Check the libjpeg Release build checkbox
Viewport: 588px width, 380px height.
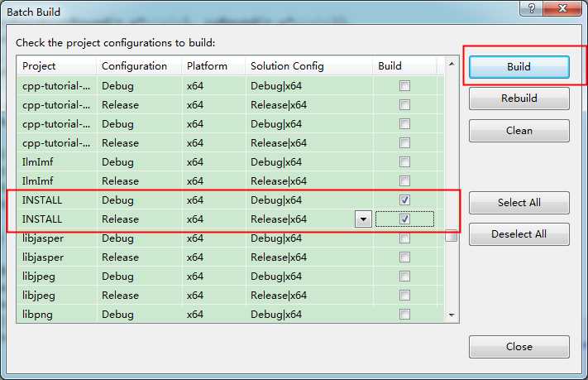point(404,296)
